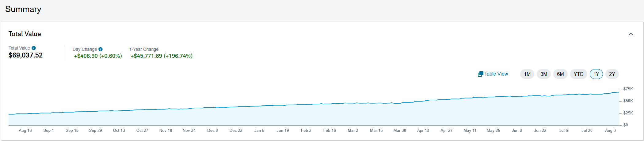Click the Total Value info icon

[34, 48]
